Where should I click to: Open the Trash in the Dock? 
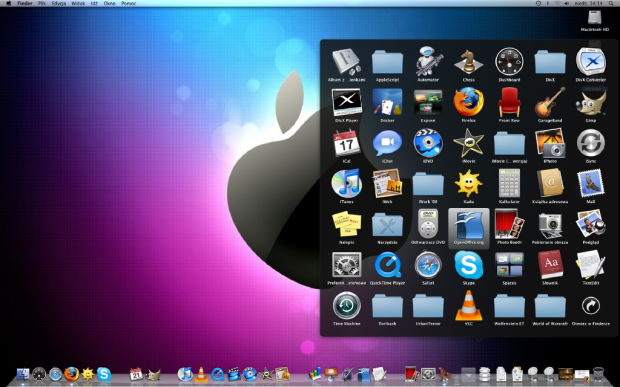(599, 374)
